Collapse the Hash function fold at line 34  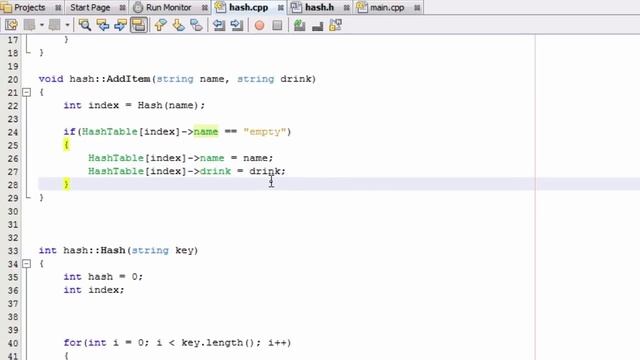click(x=26, y=264)
